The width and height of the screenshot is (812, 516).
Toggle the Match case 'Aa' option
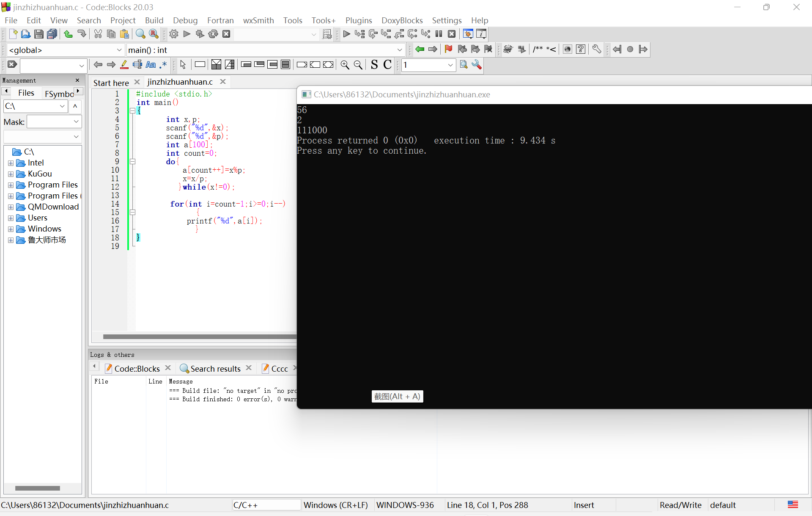(x=151, y=65)
